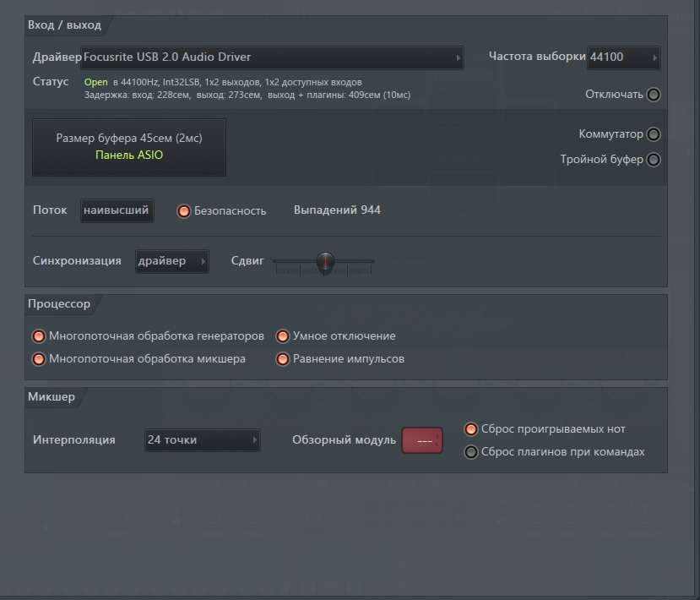Screen dimensions: 700x600
Task: Disable Многопоточная обработка микшера
Action: coord(38,359)
